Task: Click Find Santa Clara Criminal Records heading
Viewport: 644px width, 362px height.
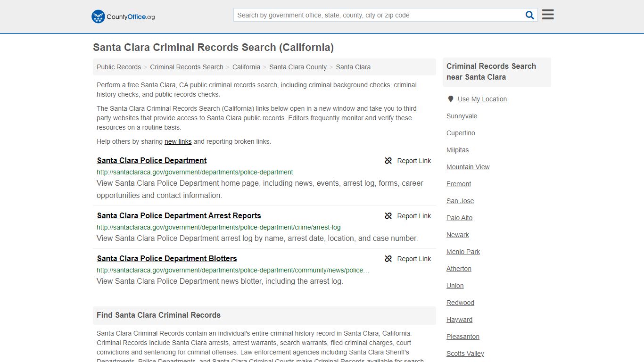Action: [x=158, y=315]
